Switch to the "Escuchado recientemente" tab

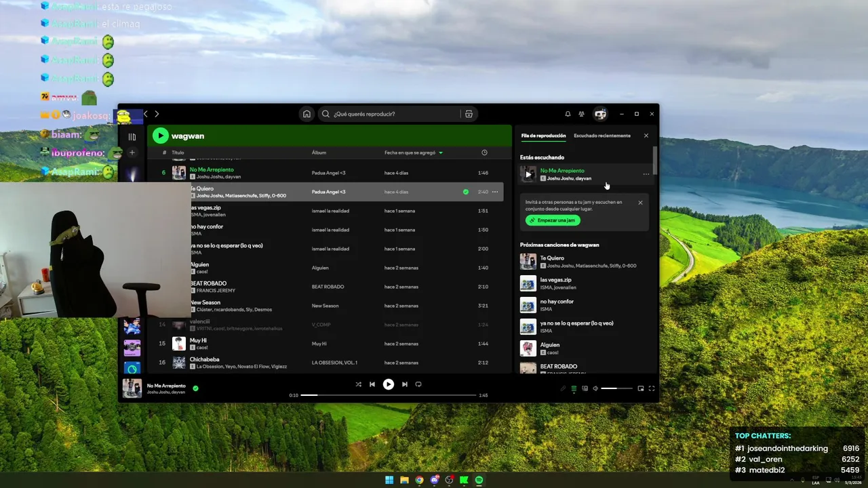(602, 136)
